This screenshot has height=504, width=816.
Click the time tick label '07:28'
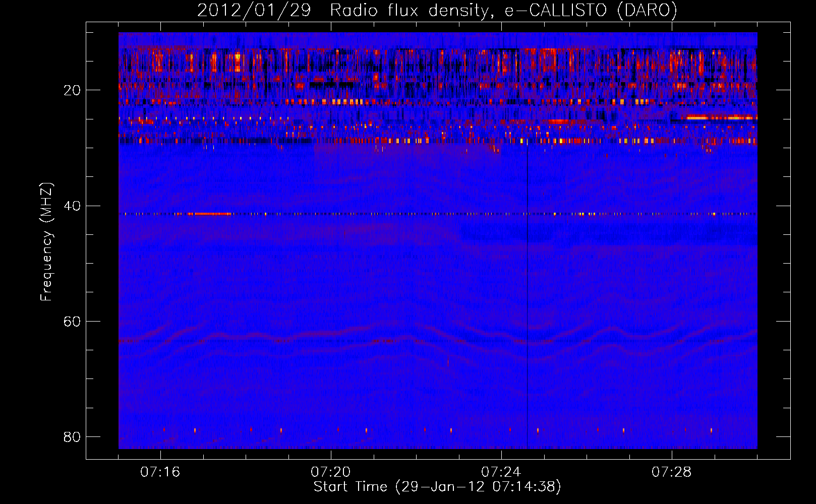[x=672, y=472]
